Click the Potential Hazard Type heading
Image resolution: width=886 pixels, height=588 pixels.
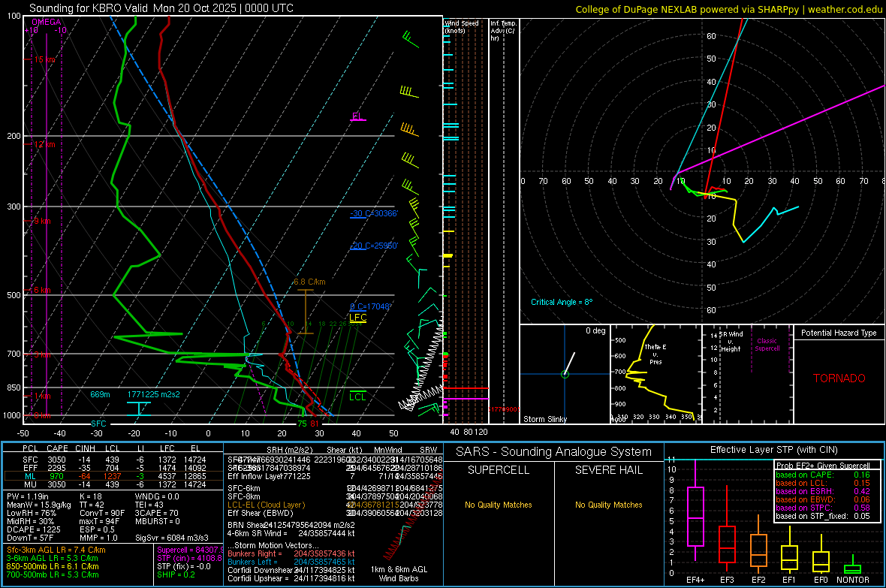point(839,333)
